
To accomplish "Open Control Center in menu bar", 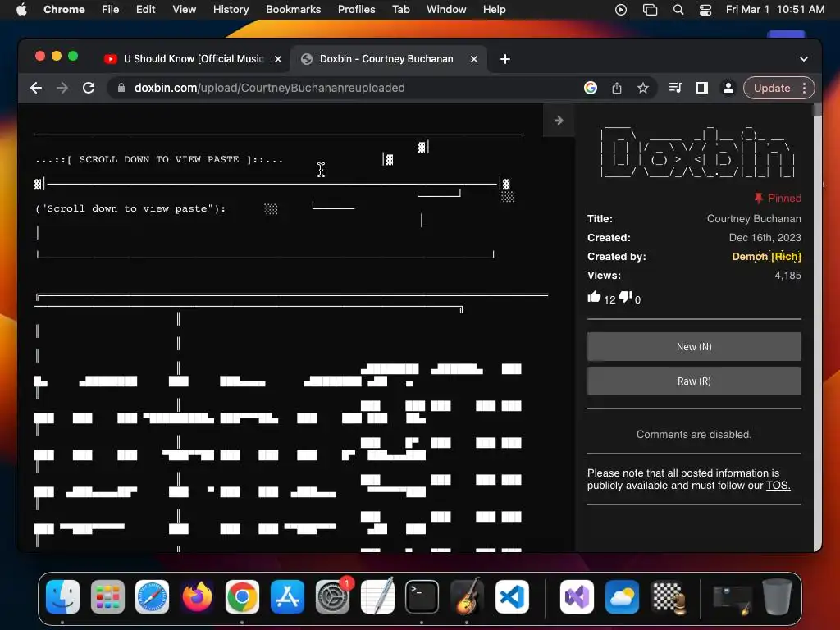I will click(x=705, y=9).
